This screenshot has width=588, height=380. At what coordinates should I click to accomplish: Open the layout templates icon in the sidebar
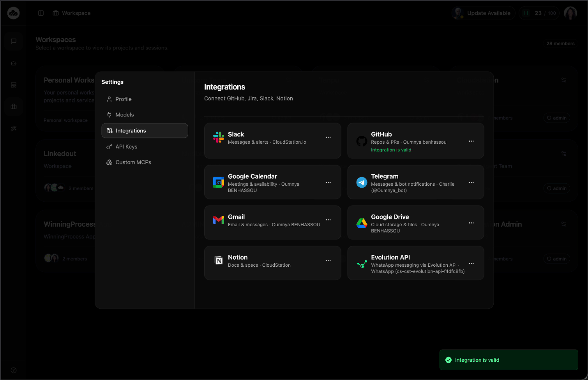(x=14, y=85)
